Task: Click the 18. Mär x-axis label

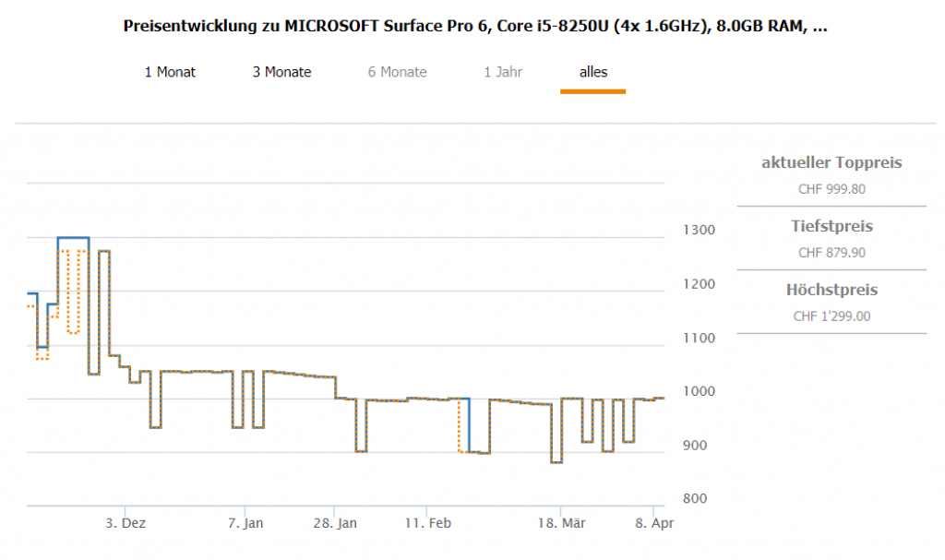Action: tap(561, 523)
